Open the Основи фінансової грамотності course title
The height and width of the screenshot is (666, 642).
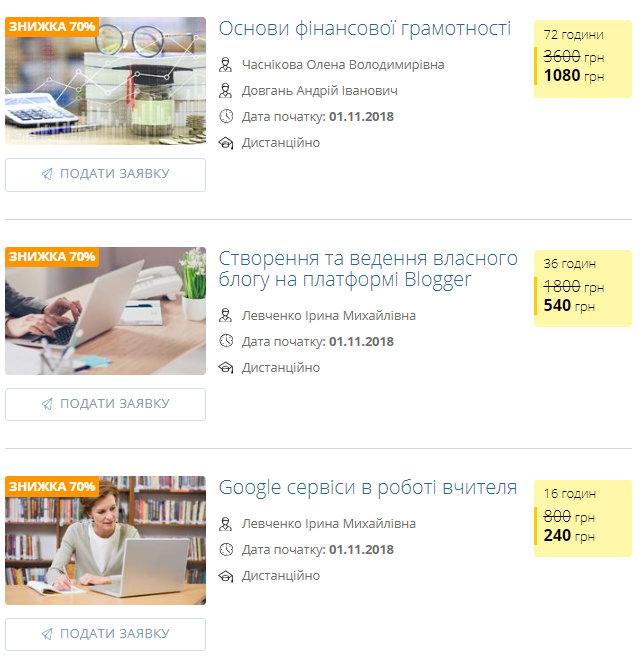tap(365, 29)
